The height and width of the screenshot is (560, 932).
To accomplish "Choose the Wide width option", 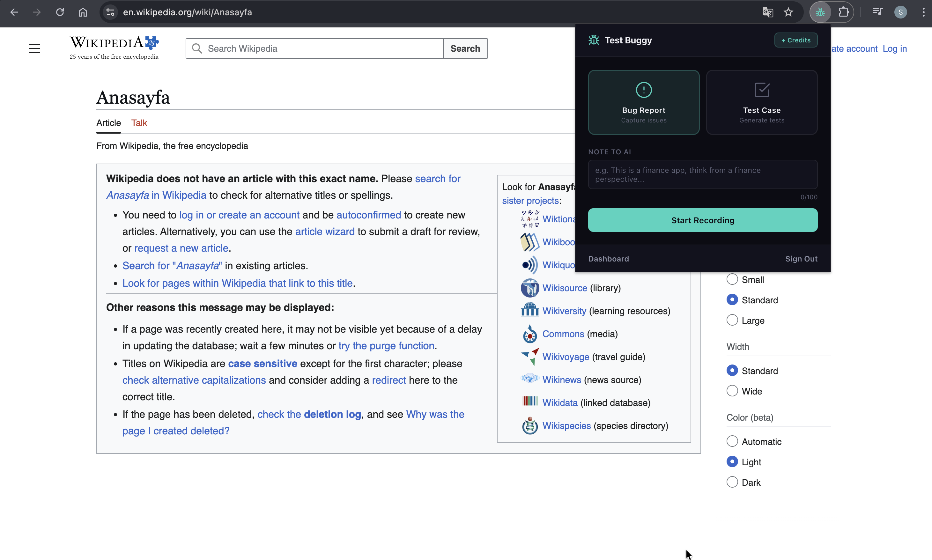I will [732, 391].
